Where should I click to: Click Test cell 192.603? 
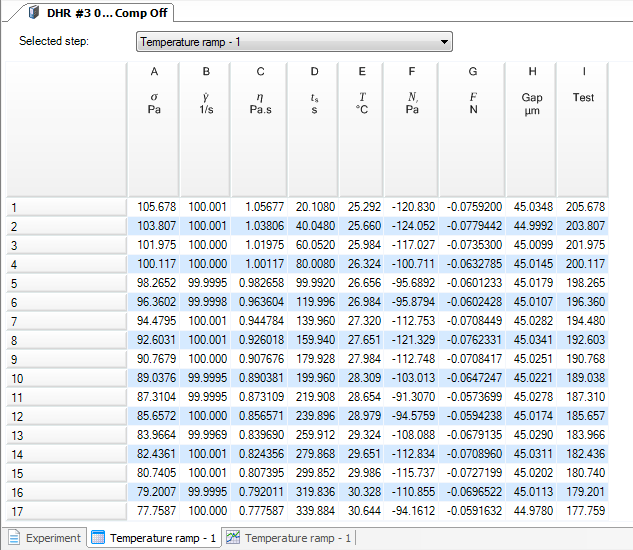pos(583,340)
